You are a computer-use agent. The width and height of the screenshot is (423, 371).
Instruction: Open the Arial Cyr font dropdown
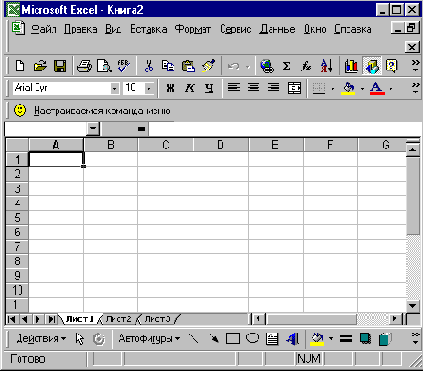pos(114,88)
